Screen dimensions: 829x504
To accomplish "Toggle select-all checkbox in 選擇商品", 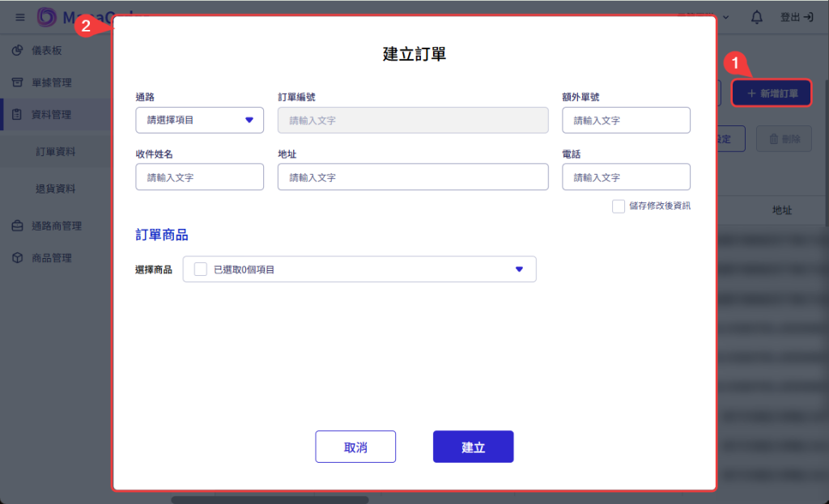I will click(201, 269).
